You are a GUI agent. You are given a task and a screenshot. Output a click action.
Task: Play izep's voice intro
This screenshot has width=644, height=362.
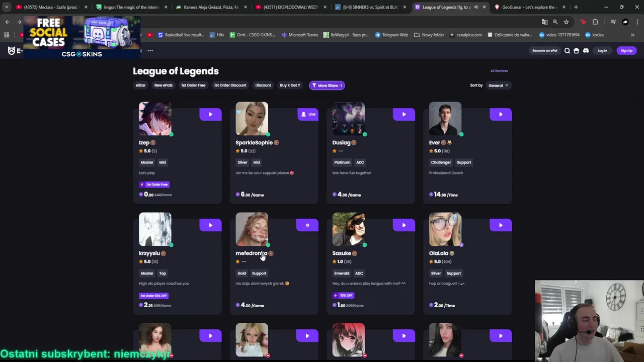(x=210, y=115)
